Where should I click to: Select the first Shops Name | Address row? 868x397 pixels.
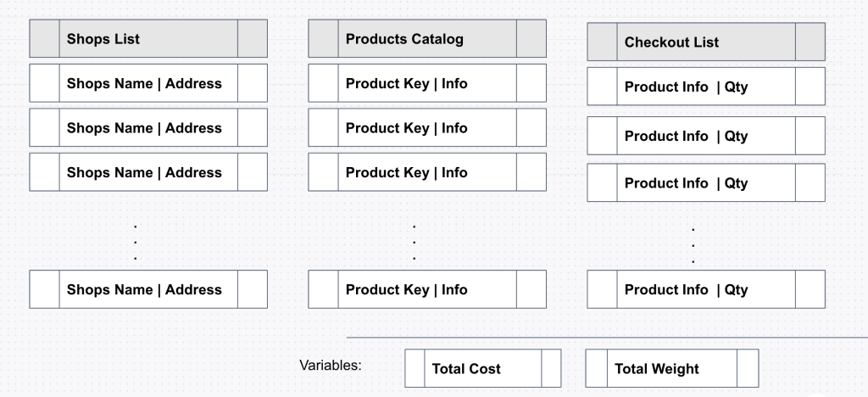pos(148,83)
